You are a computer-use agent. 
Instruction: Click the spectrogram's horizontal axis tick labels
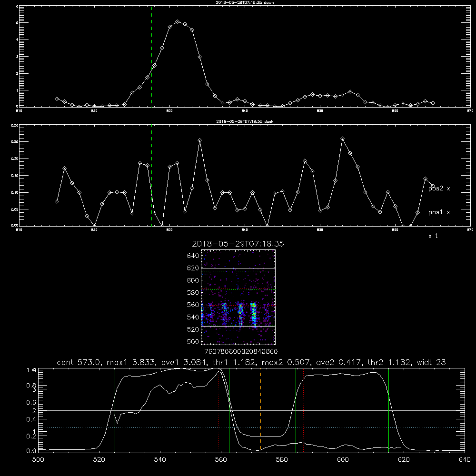[241, 351]
